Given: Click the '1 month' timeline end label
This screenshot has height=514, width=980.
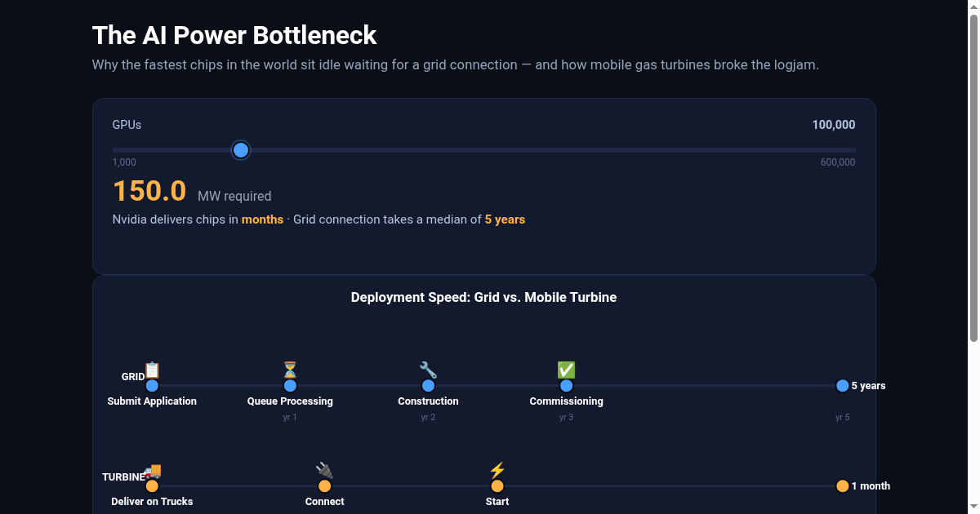Looking at the screenshot, I should pyautogui.click(x=871, y=486).
